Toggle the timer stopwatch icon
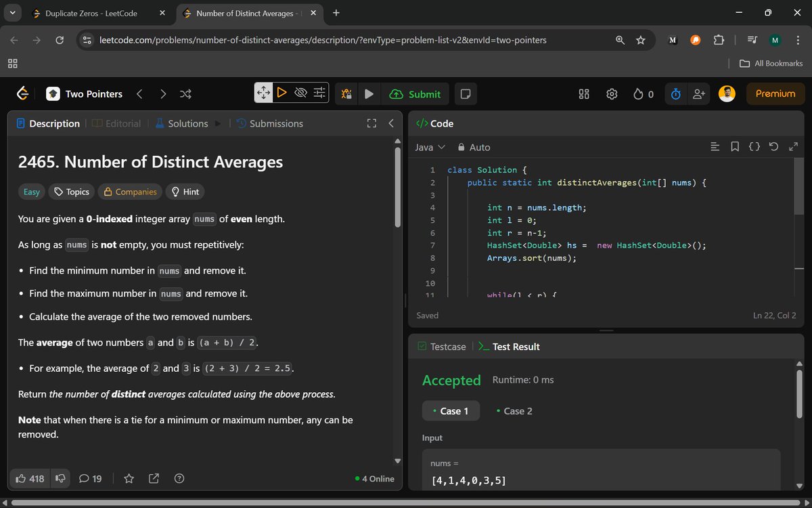Screen dimensions: 812x508 pos(675,94)
